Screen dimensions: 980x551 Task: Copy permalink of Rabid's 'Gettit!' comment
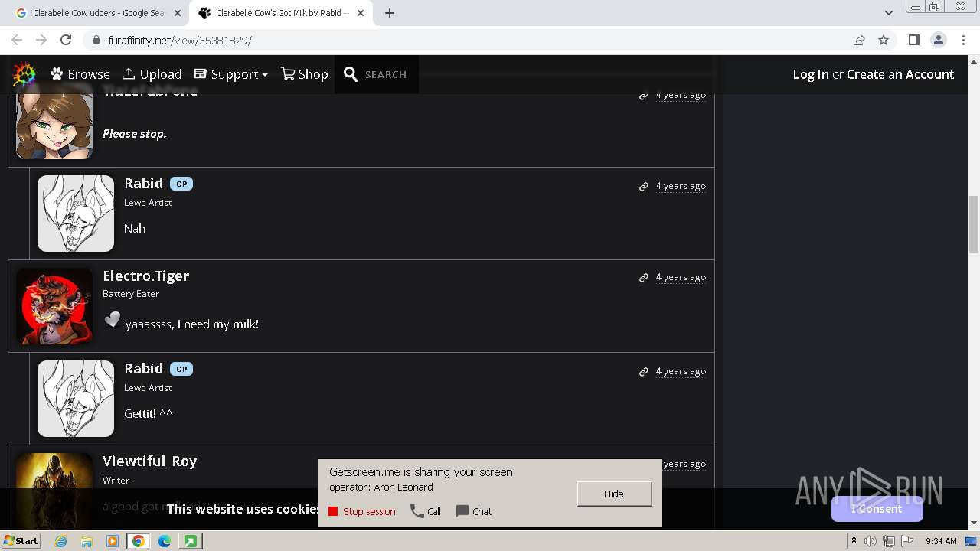pos(644,371)
